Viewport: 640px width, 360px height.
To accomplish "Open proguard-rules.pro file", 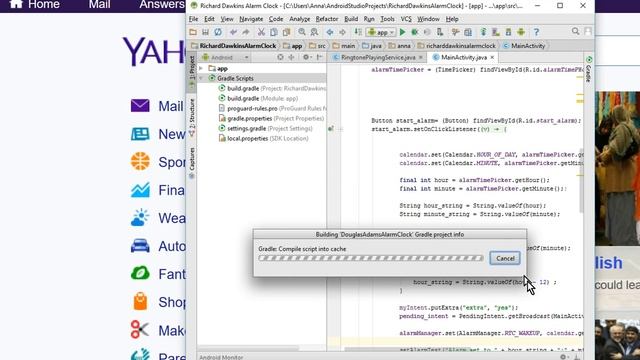I will tap(272, 109).
